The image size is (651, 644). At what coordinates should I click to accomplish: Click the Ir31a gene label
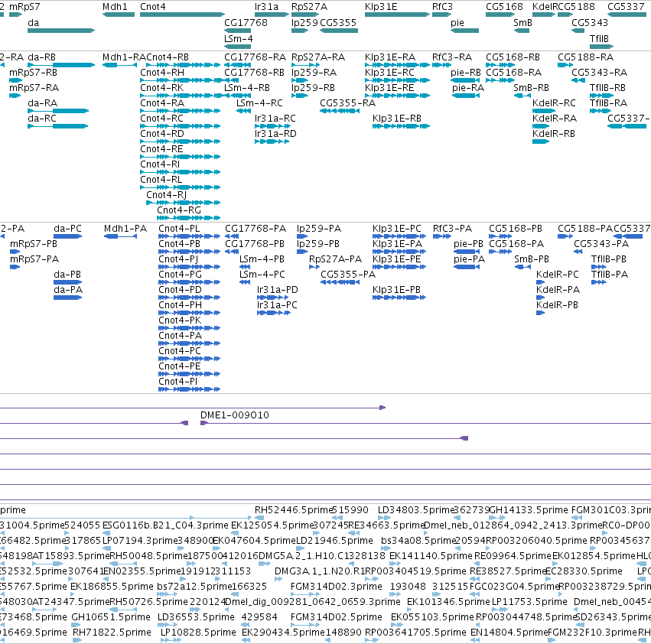[x=266, y=7]
